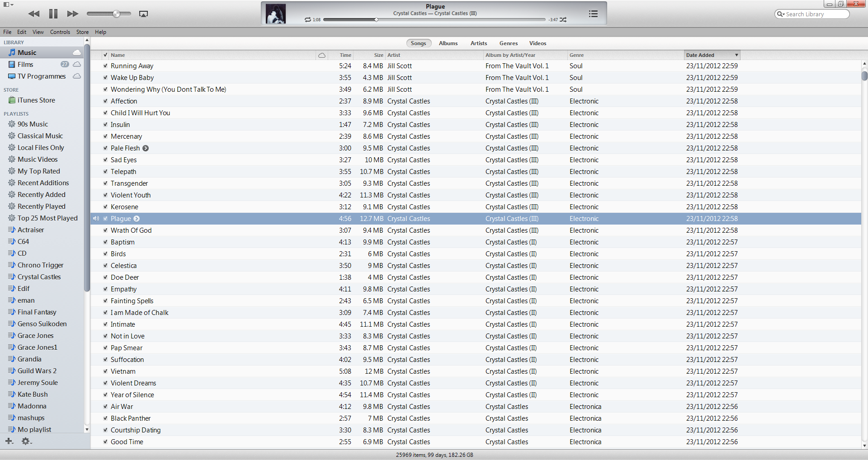Switch to the Artists view
The image size is (868, 460).
point(479,43)
